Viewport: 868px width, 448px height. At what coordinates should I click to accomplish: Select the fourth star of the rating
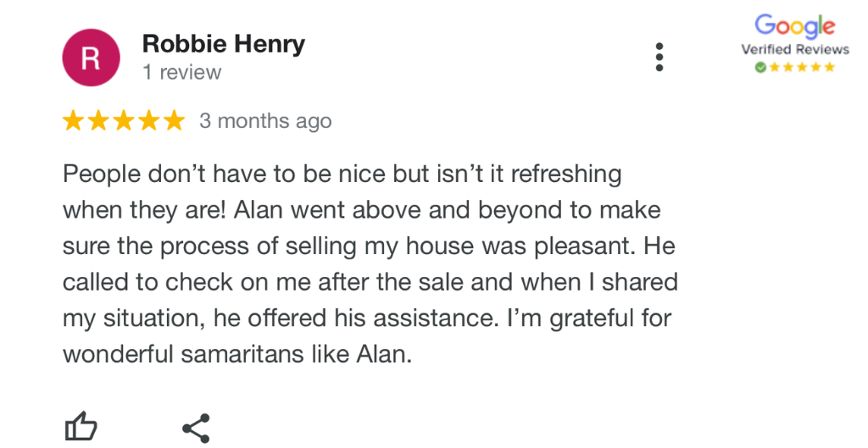pos(149,120)
